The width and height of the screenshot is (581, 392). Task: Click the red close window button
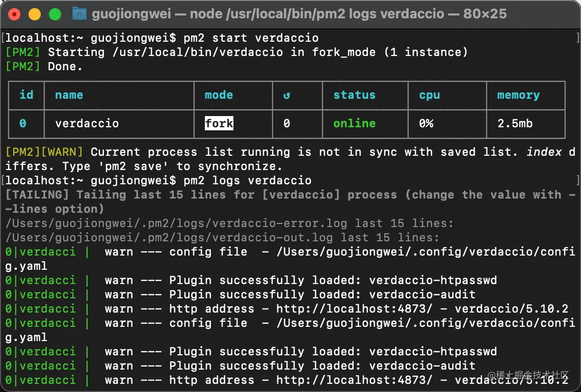pos(14,14)
